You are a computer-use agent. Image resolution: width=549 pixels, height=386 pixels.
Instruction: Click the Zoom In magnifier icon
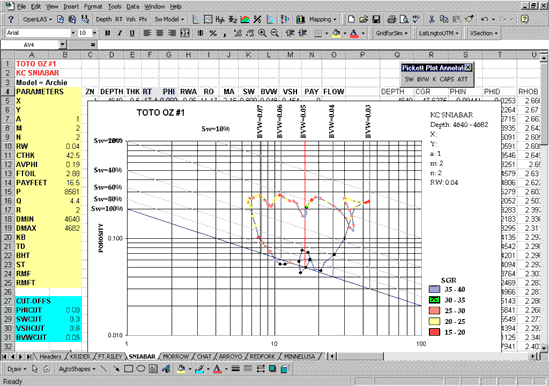(262, 33)
